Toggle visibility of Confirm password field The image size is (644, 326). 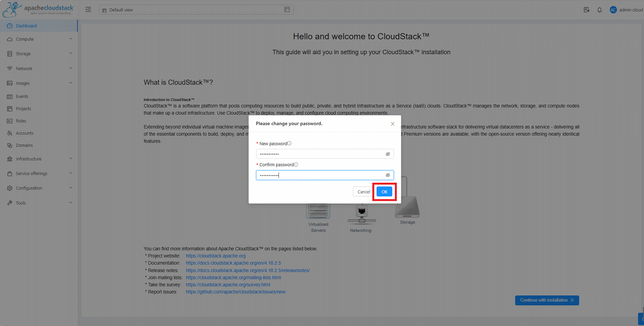[x=388, y=175]
